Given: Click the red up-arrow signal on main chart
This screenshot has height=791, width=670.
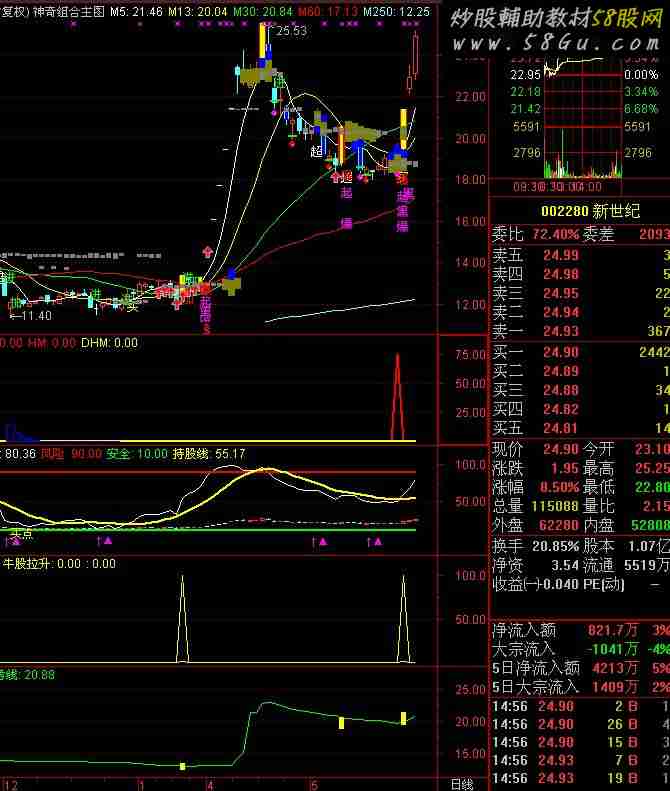Looking at the screenshot, I should click(207, 252).
